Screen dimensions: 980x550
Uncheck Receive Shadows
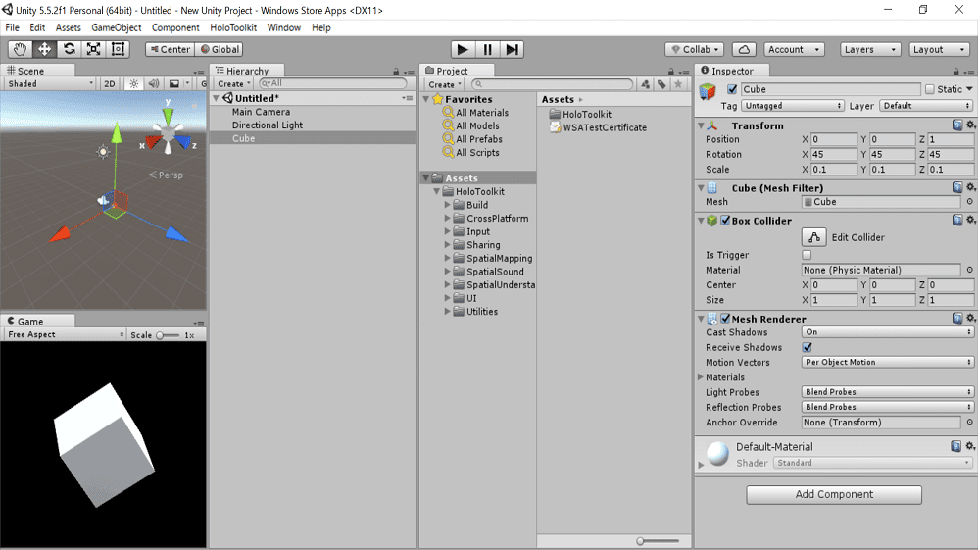[x=807, y=347]
